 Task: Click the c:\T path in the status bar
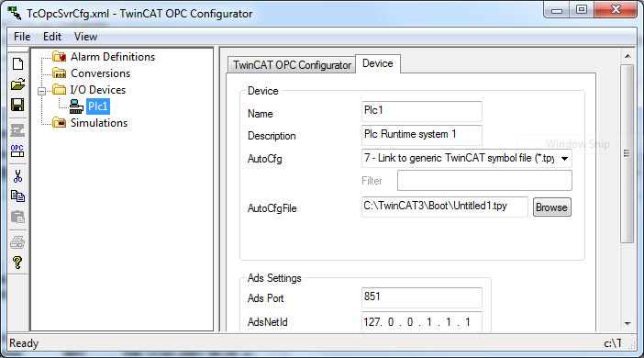click(613, 343)
